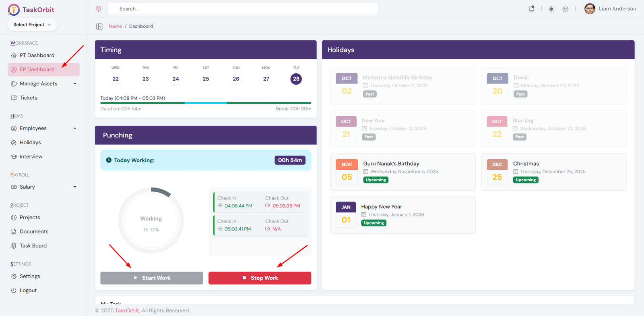Select date 24 in Timing calendar
The image size is (644, 316).
[x=175, y=79]
